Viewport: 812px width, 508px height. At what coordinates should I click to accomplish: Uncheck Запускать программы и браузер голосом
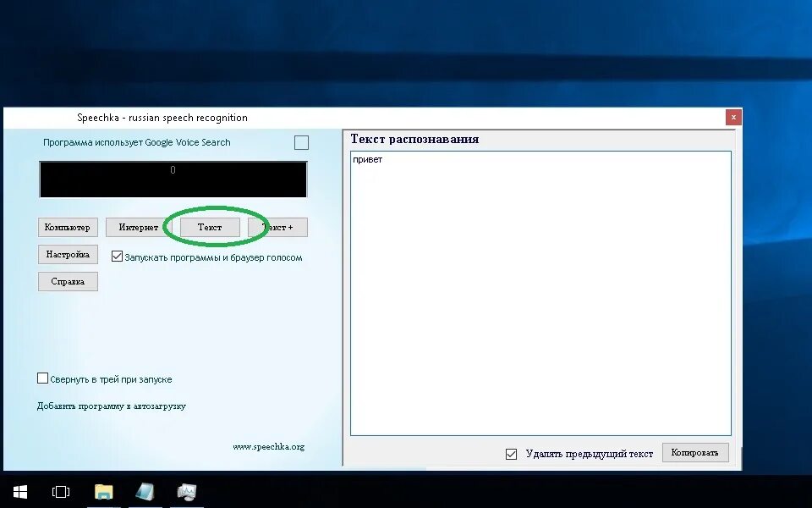point(117,257)
